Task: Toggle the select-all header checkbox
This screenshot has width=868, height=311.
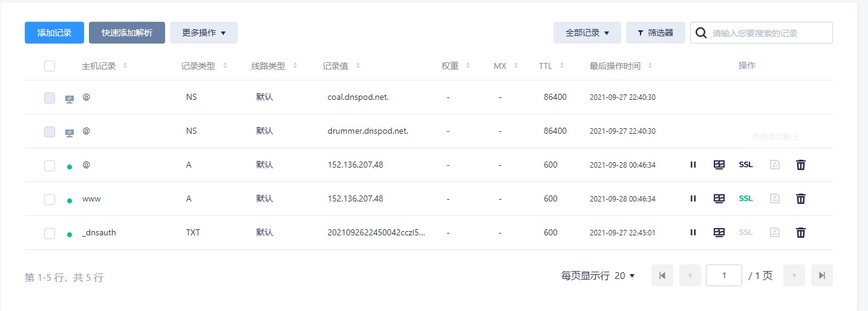Action: tap(50, 66)
